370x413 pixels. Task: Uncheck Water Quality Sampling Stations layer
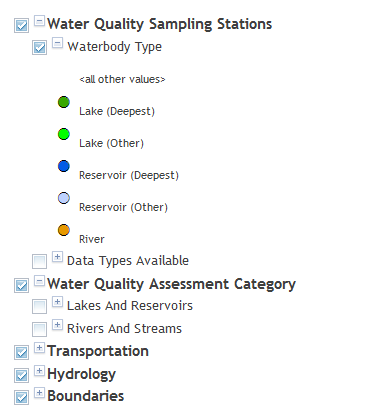pos(21,25)
